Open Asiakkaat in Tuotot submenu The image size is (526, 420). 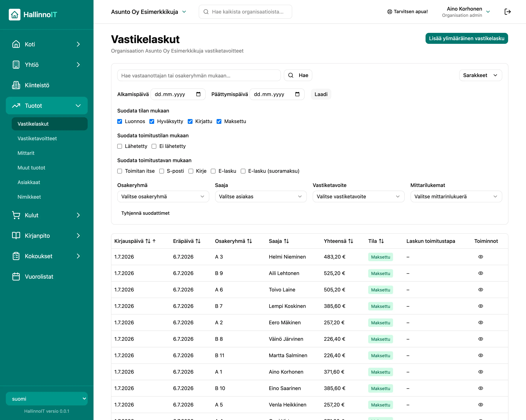point(49,182)
